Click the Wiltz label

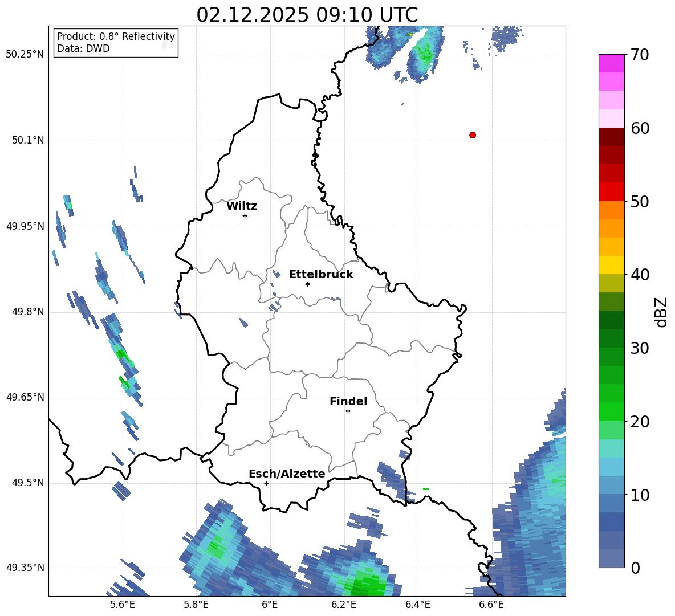[242, 206]
